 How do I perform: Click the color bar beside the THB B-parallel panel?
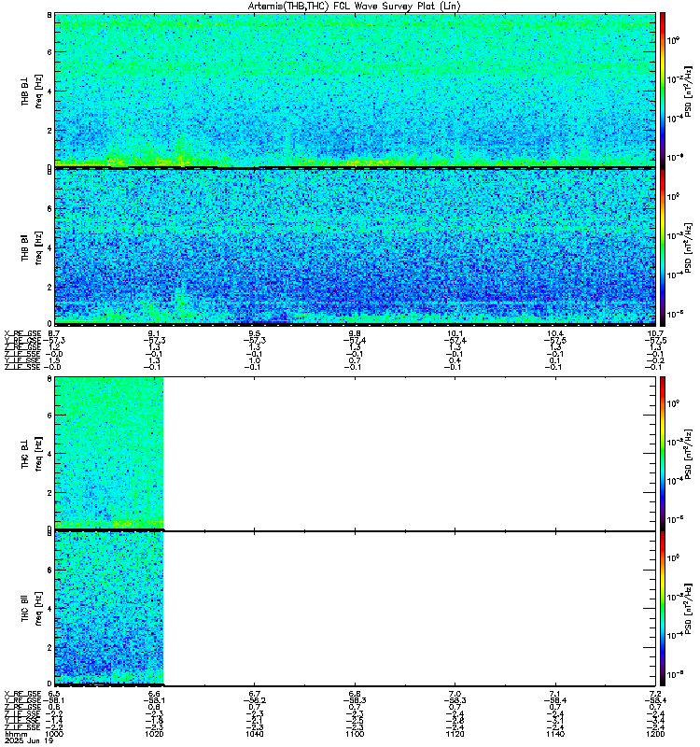coord(663,247)
